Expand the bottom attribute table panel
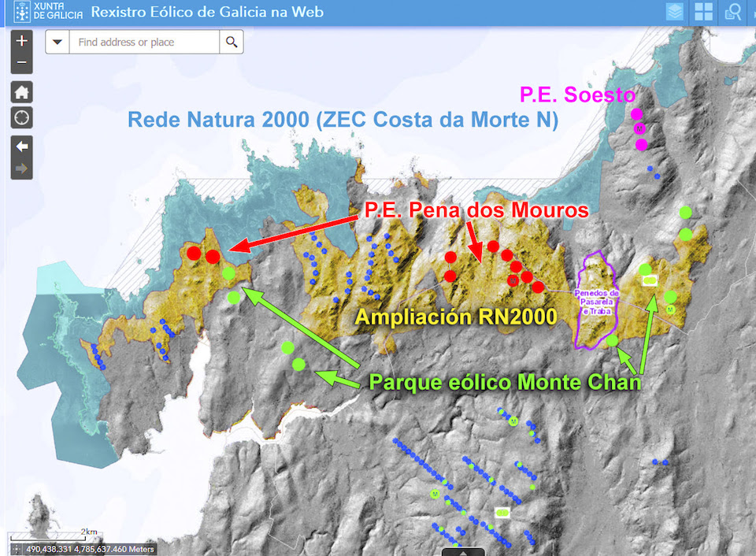The height and width of the screenshot is (556, 756). point(462,552)
